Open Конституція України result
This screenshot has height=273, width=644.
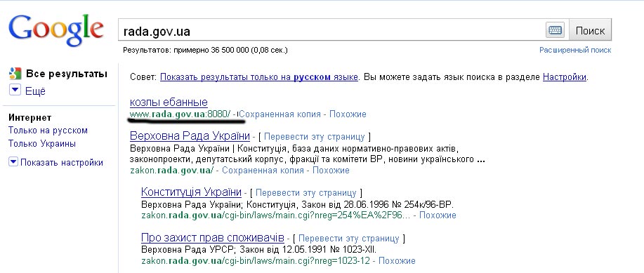pos(191,192)
